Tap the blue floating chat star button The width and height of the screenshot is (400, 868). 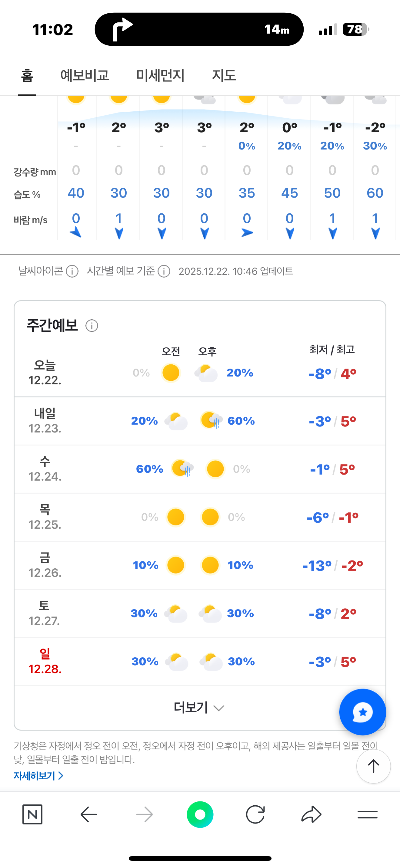(x=362, y=712)
